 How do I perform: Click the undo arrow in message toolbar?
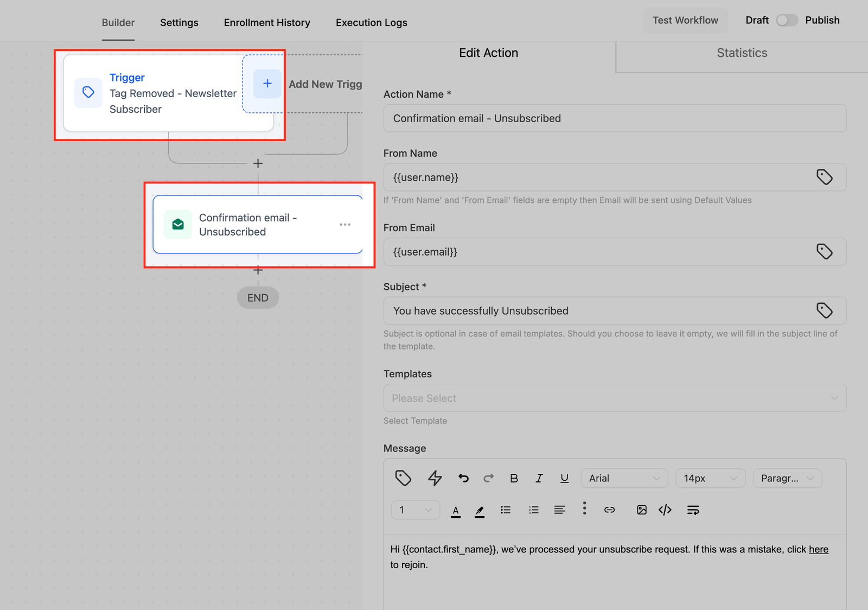(463, 478)
